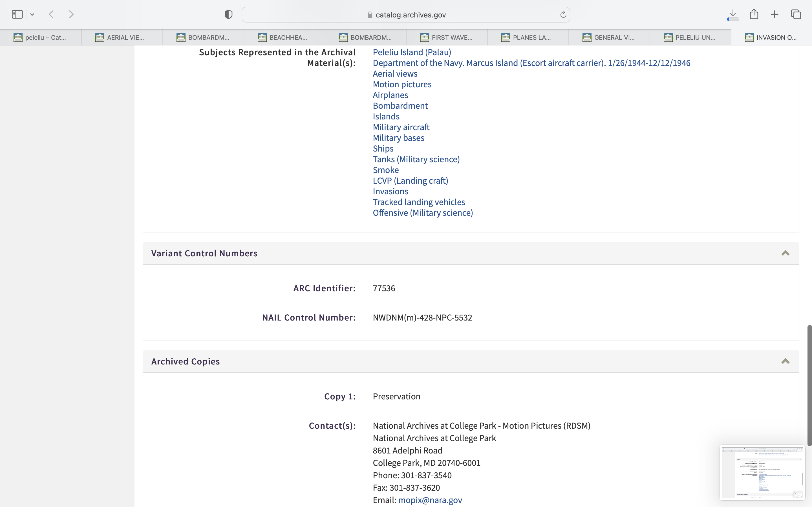The height and width of the screenshot is (507, 812).
Task: Click the forward navigation arrow
Action: pos(71,14)
